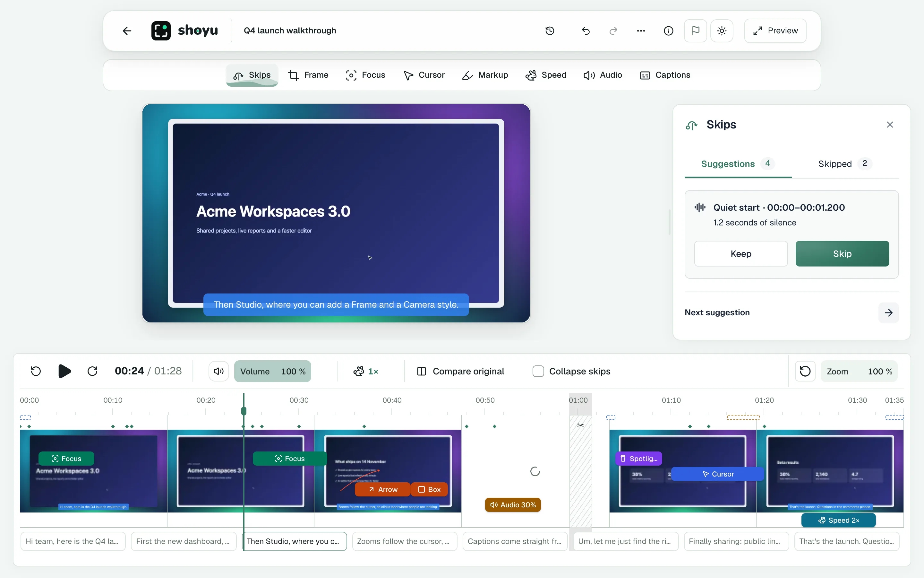Select the Arrow markup clip
This screenshot has width=924, height=578.
382,489
